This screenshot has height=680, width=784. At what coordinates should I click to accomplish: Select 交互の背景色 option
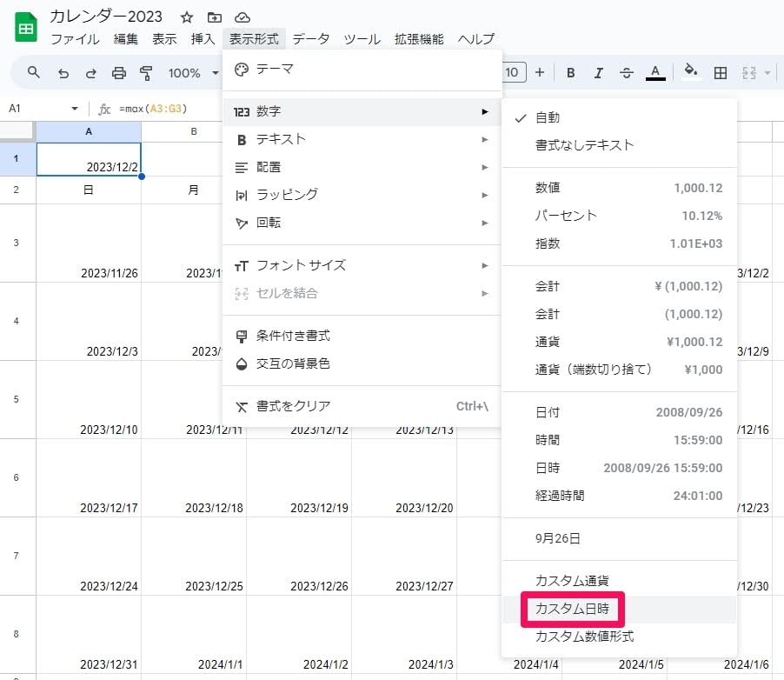tap(362, 363)
